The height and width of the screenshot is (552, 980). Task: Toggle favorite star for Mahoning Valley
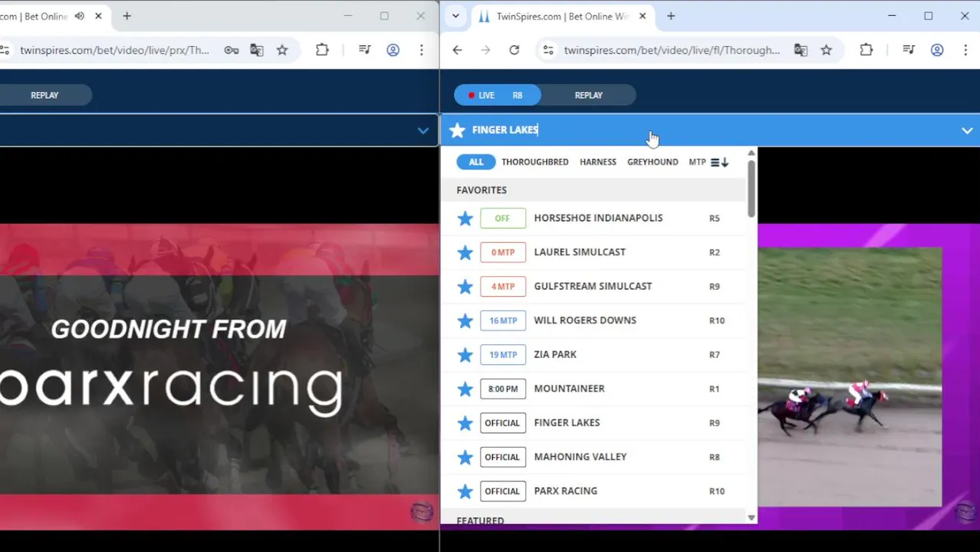[x=465, y=457]
